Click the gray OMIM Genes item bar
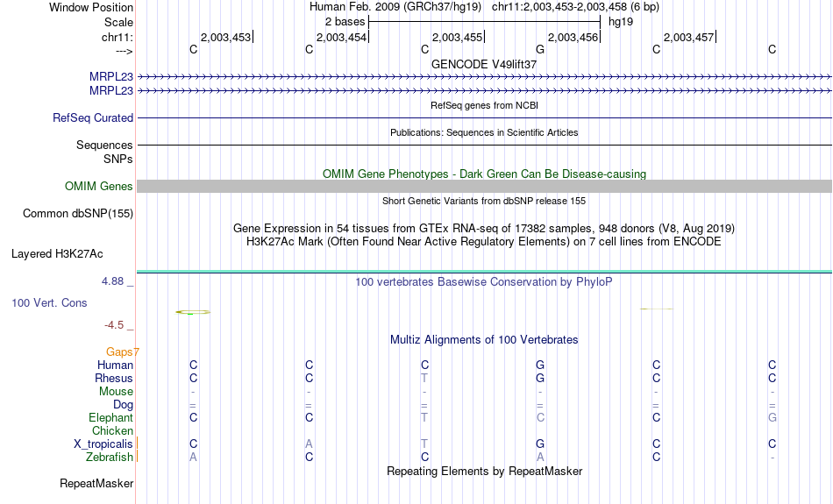This screenshot has height=504, width=833. [484, 186]
